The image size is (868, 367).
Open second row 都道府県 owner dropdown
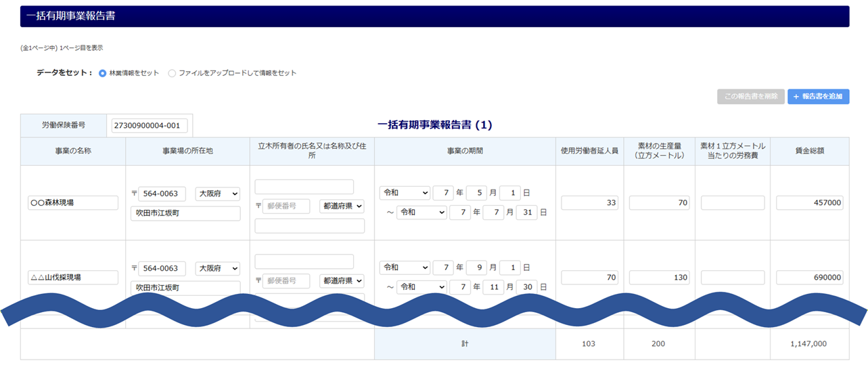[x=342, y=280]
